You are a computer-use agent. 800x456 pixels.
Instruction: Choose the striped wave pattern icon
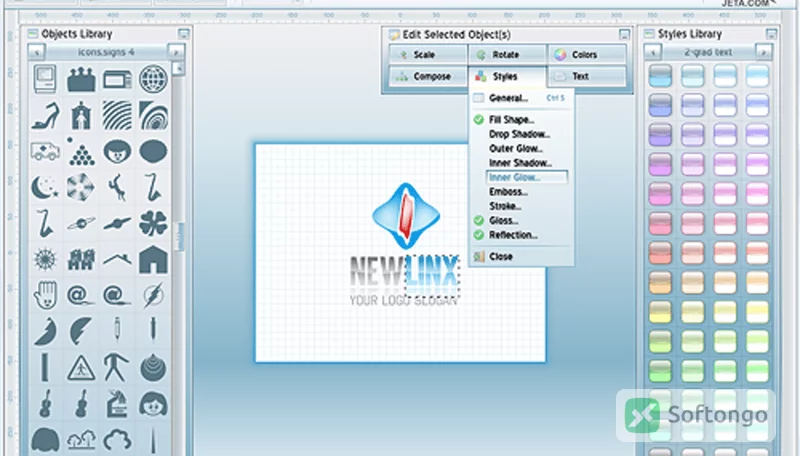(117, 115)
